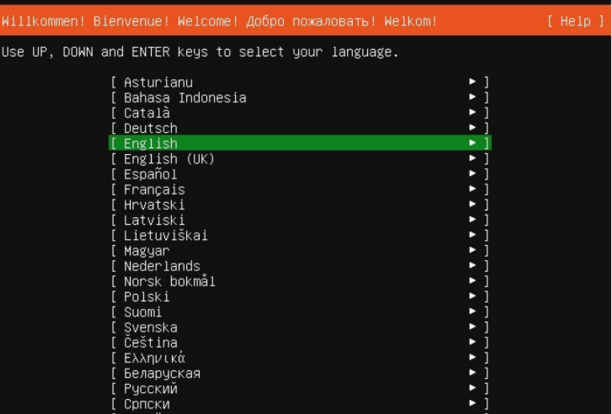
Task: Select Русский language
Action: (299, 388)
